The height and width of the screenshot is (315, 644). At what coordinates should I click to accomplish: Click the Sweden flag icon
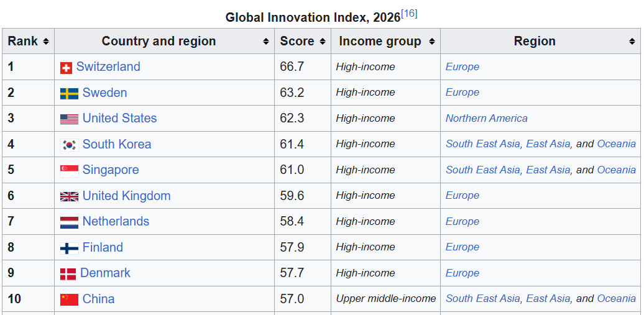pos(69,93)
